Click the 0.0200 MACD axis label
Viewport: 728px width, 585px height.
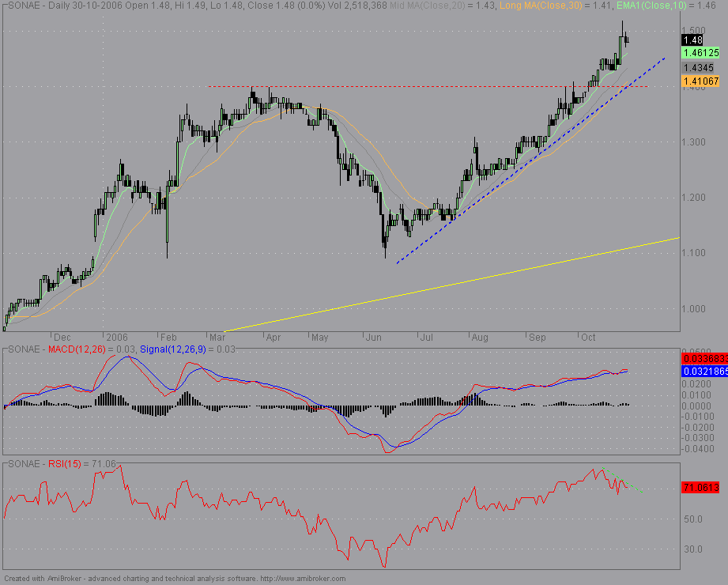(x=696, y=384)
